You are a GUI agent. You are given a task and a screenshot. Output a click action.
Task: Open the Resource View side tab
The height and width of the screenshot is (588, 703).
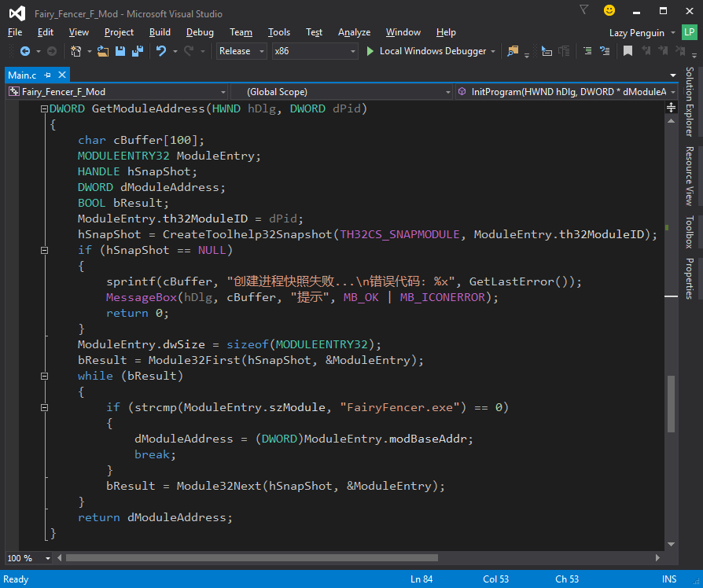tap(690, 175)
